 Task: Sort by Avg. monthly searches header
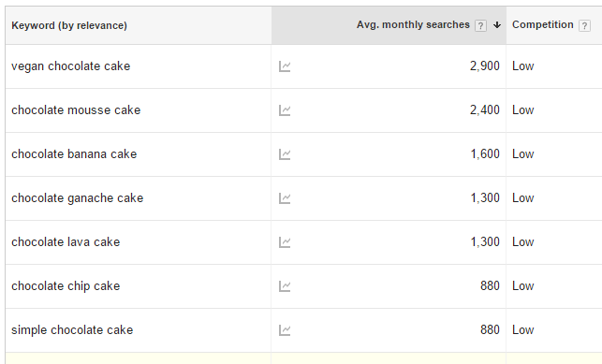413,24
